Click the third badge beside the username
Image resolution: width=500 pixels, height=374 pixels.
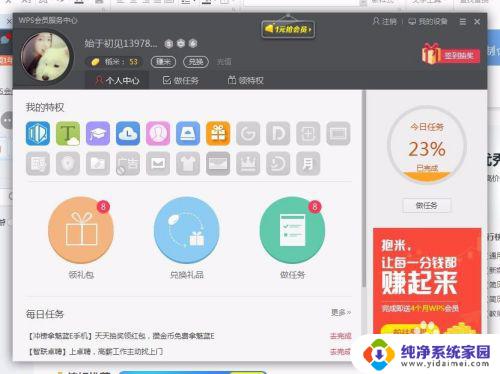pos(193,43)
